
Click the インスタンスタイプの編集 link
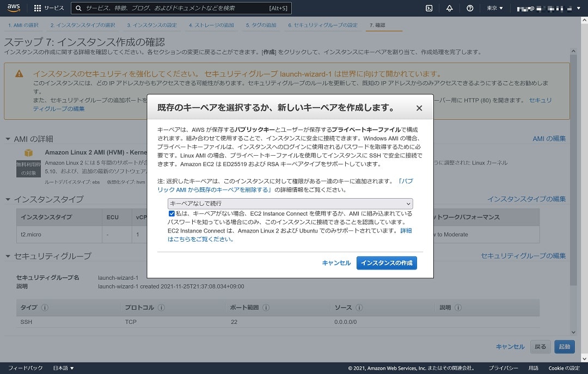(x=526, y=199)
